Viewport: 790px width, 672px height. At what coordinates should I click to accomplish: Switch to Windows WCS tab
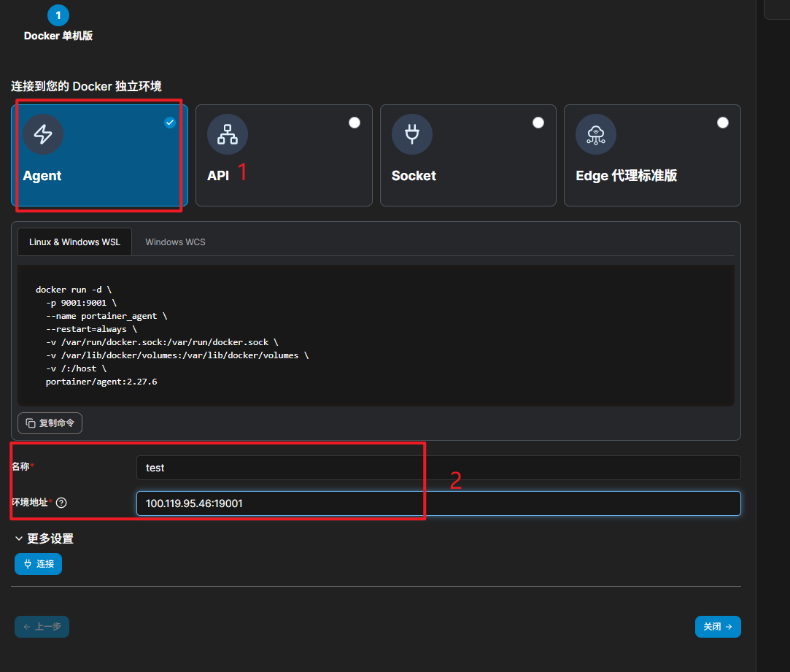click(175, 242)
